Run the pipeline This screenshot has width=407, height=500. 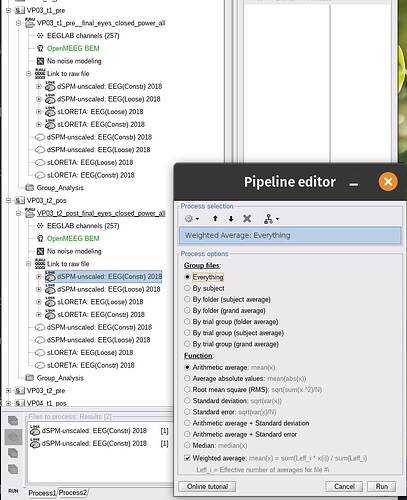382,487
